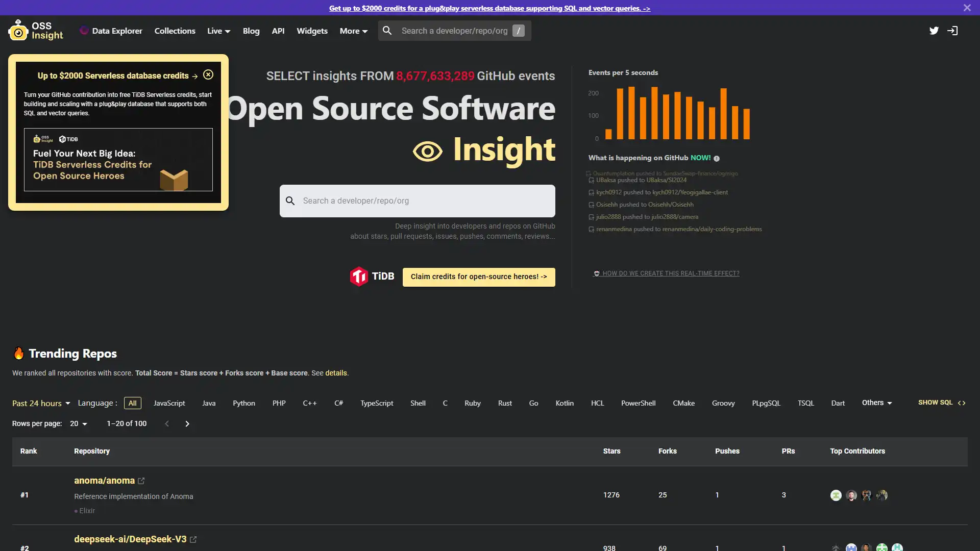The image size is (980, 551).
Task: Filter trending repos by TypeScript
Action: pyautogui.click(x=377, y=403)
